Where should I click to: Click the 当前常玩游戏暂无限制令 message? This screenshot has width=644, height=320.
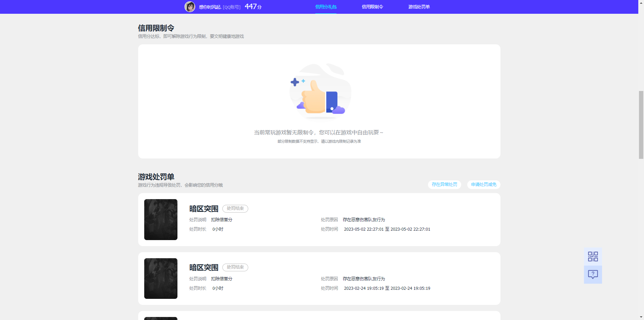click(319, 133)
